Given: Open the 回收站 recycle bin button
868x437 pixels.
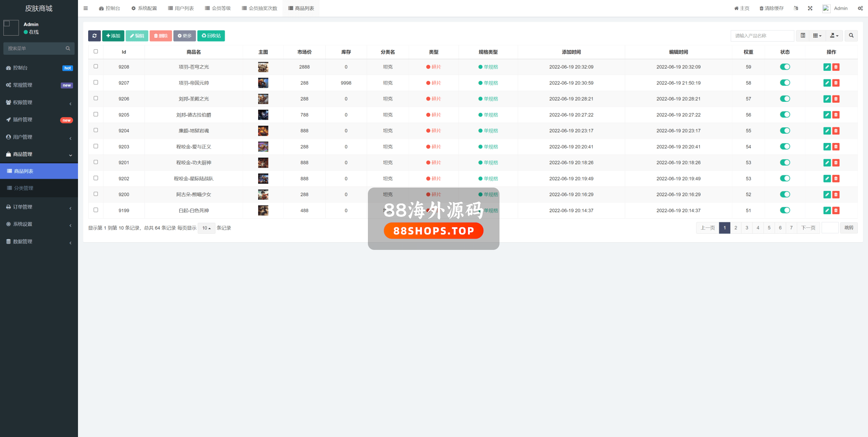Looking at the screenshot, I should [211, 36].
